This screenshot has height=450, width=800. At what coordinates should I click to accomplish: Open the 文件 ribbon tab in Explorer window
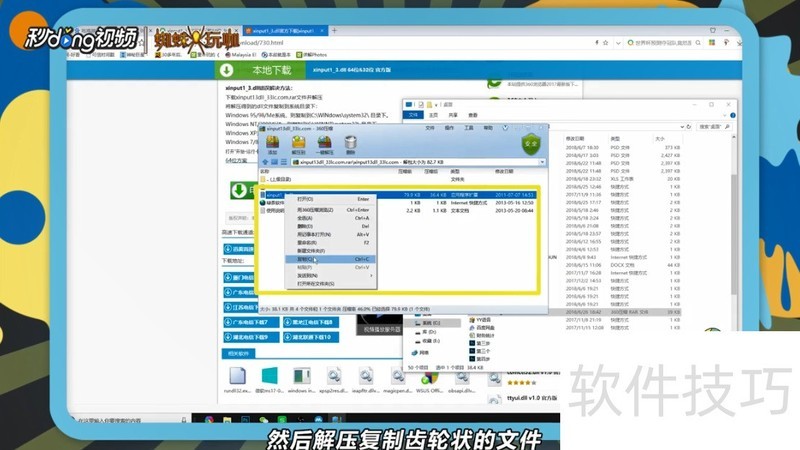click(x=413, y=115)
